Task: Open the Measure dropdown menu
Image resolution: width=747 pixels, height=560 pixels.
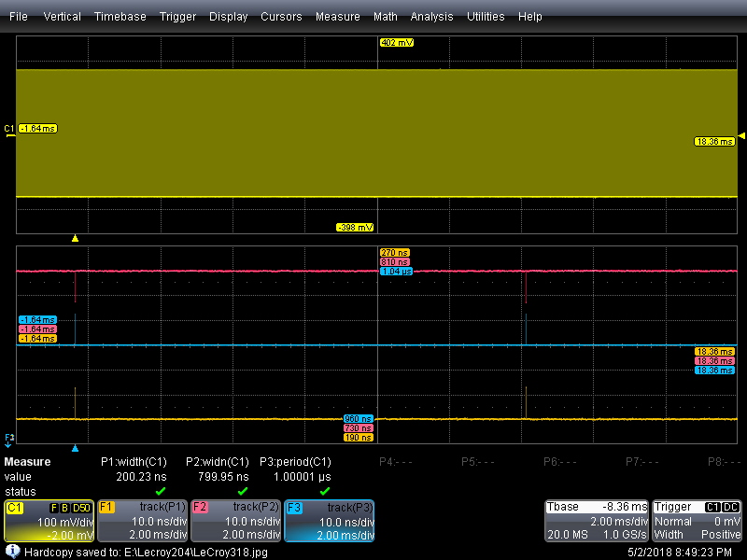Action: click(337, 17)
